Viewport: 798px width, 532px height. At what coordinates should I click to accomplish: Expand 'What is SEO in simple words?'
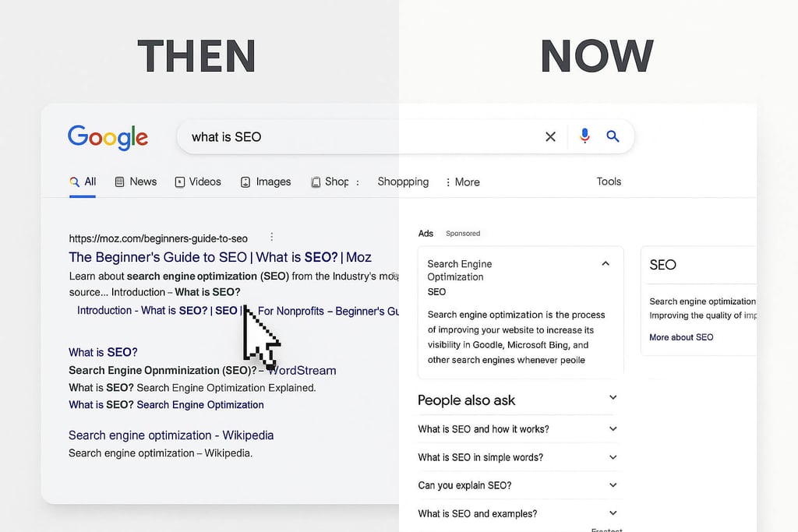[613, 457]
